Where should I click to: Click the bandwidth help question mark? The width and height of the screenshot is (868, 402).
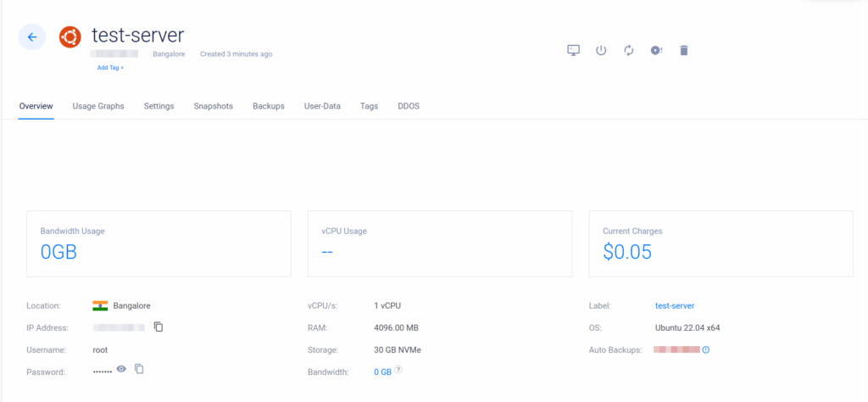click(x=398, y=370)
